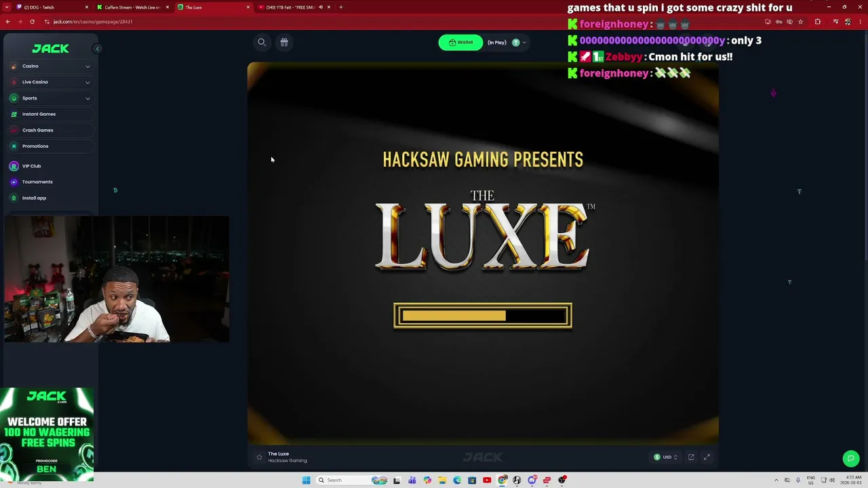Click The Luxe title below game
This screenshot has height=488, width=868.
tap(278, 454)
